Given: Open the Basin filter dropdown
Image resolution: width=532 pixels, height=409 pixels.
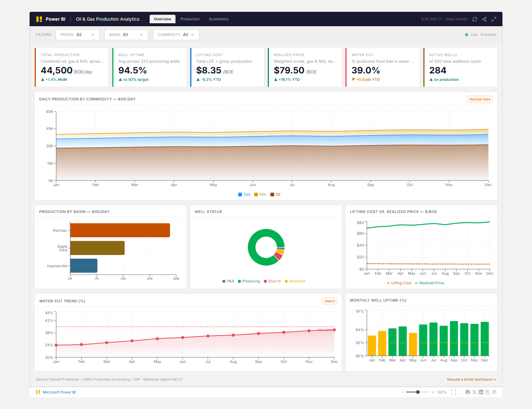Looking at the screenshot, I should 126,35.
